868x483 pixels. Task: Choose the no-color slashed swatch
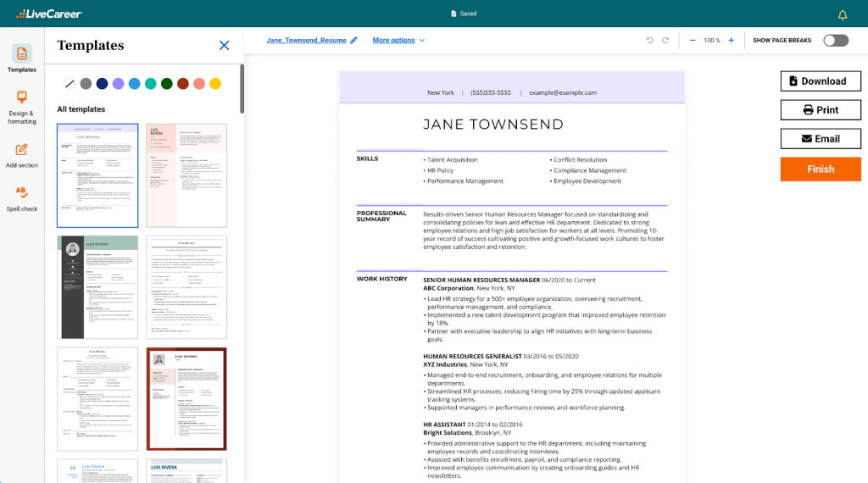tap(70, 83)
